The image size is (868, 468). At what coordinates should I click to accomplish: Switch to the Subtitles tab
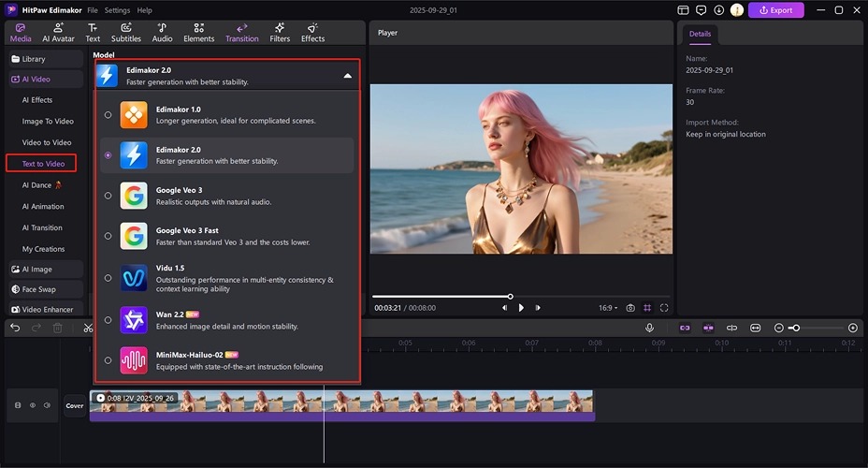(126, 33)
